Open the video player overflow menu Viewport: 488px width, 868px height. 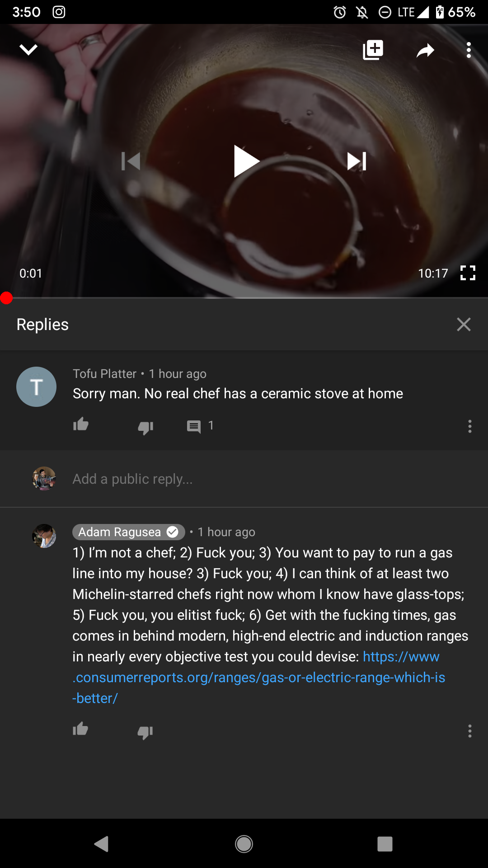469,50
